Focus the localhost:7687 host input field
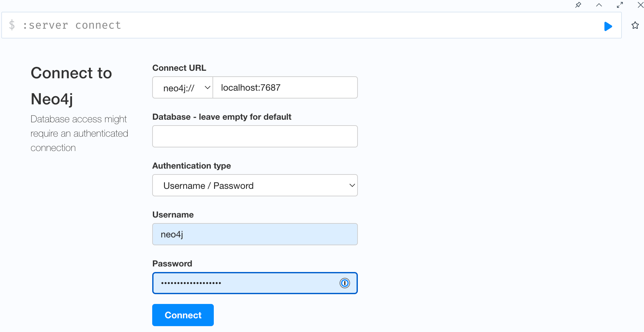 (285, 87)
